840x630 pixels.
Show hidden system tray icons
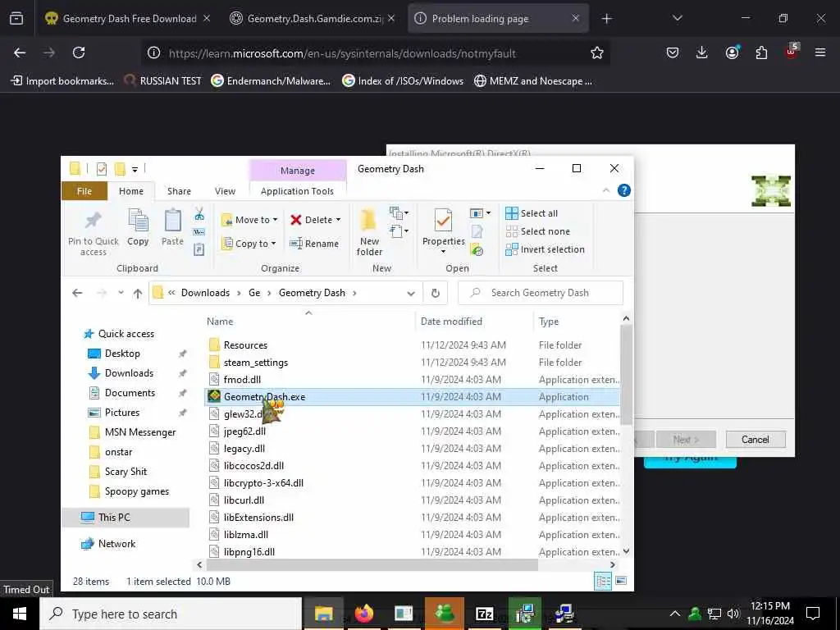675,614
